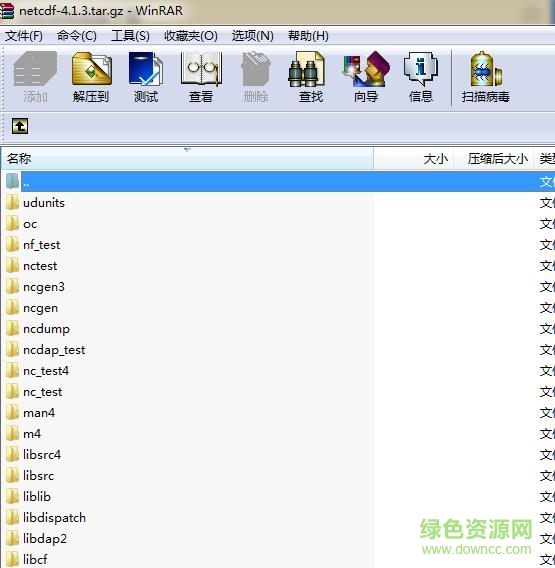Click the WinRAR title bar icon
Viewport: 555px width, 568px height.
click(x=7, y=11)
